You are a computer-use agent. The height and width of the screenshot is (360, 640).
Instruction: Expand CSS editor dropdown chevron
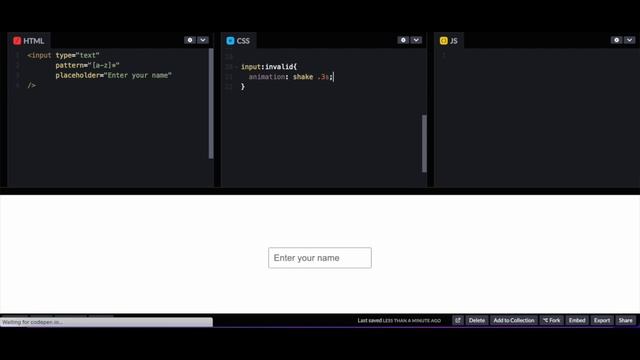point(416,40)
